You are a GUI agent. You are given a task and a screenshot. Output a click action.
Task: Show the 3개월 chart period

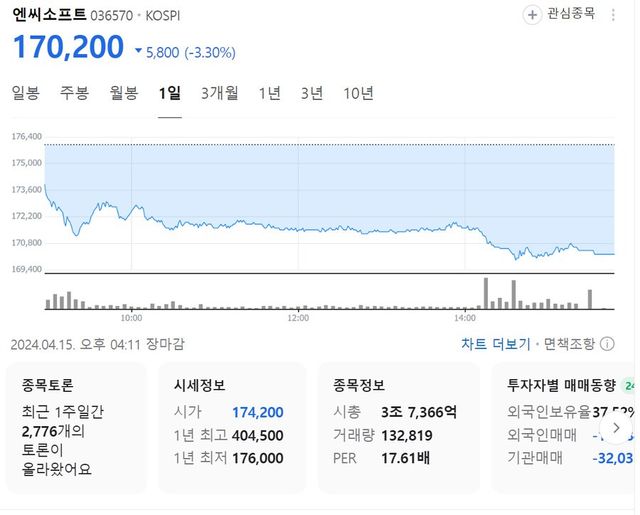tap(219, 93)
